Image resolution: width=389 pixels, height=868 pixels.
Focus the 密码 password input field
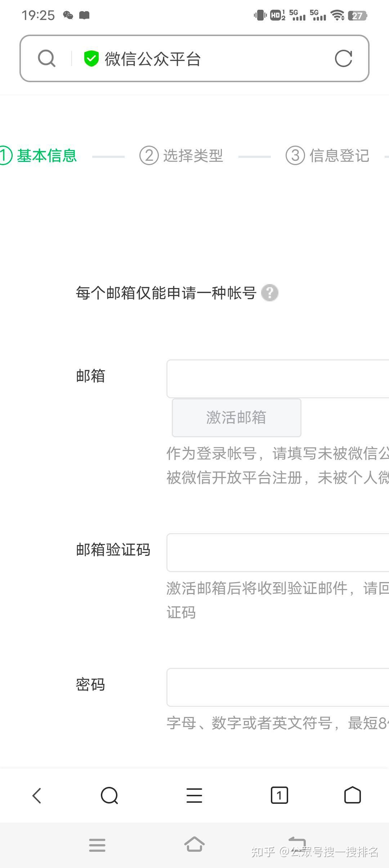tap(277, 687)
